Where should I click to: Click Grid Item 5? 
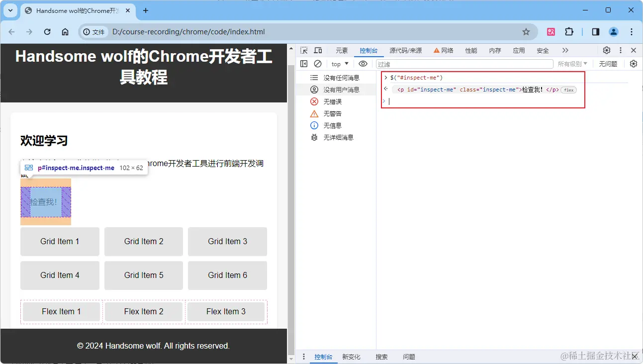144,275
